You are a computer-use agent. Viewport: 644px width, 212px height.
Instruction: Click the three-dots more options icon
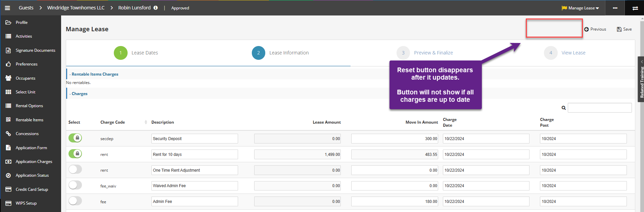tap(615, 8)
